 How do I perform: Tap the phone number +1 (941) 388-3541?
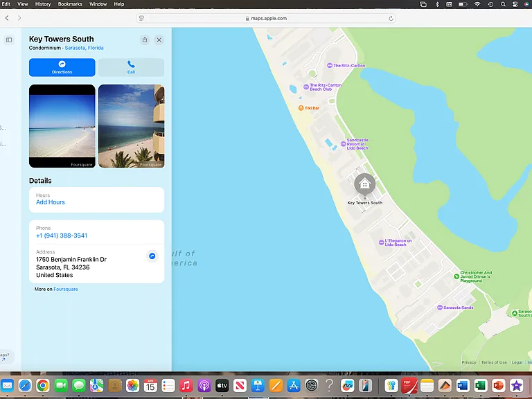tap(62, 236)
